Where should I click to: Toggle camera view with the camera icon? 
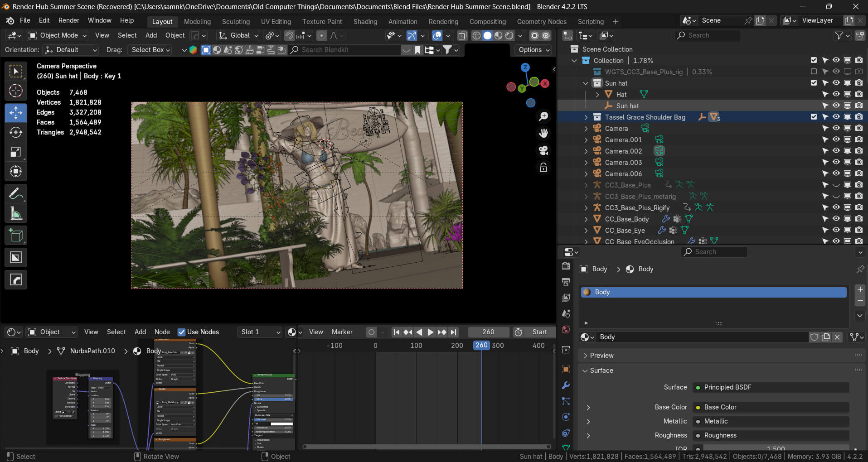[x=543, y=150]
